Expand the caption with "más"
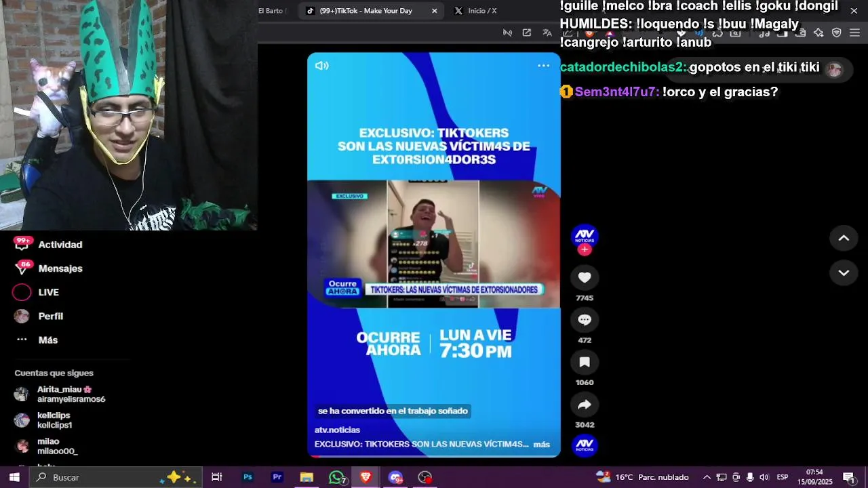Screen dimensions: 868x488 pos(541,445)
